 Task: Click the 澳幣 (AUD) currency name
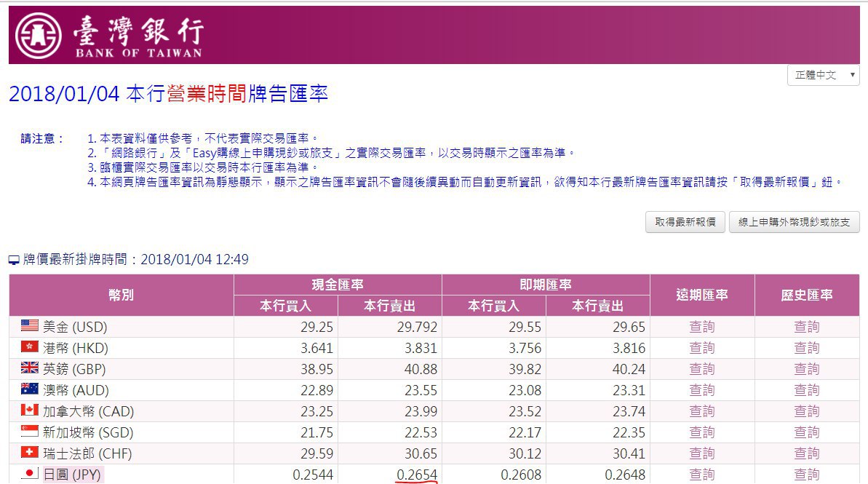point(76,390)
